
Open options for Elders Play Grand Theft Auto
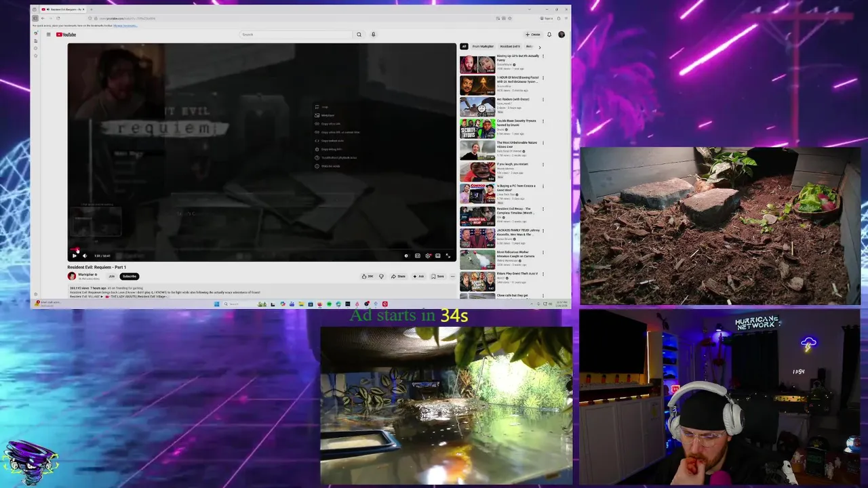[543, 274]
